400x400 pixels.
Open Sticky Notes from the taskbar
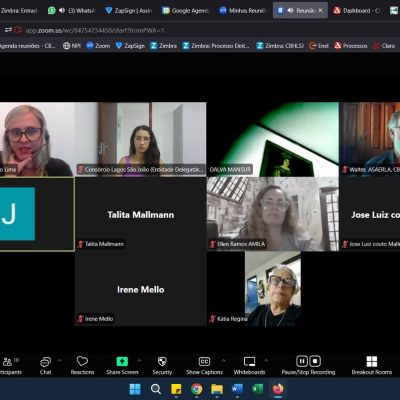[176, 389]
